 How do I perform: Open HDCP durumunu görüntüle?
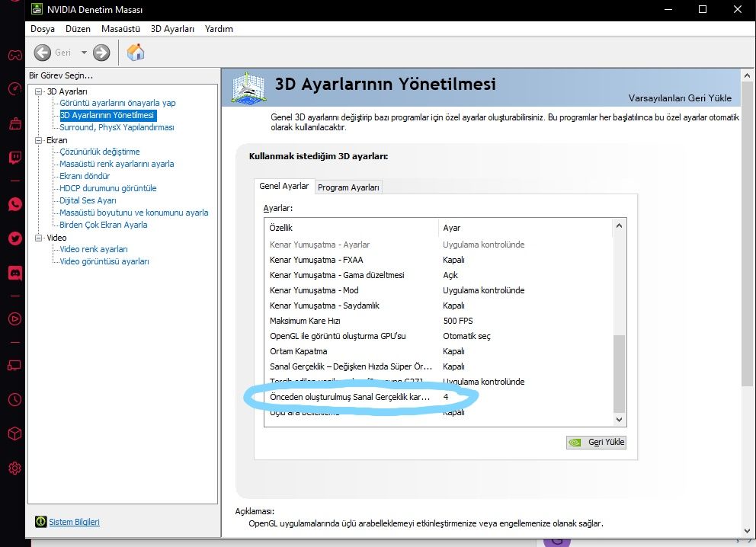108,188
